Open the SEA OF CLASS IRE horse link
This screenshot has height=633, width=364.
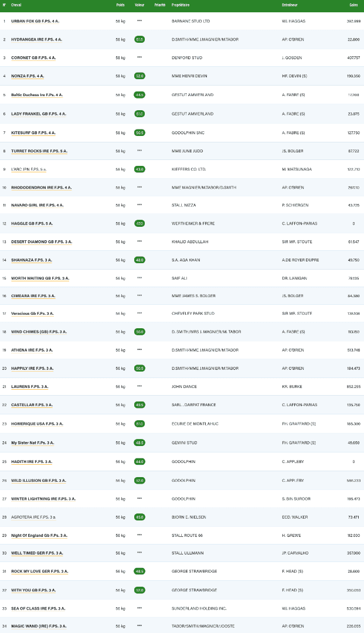(x=38, y=608)
